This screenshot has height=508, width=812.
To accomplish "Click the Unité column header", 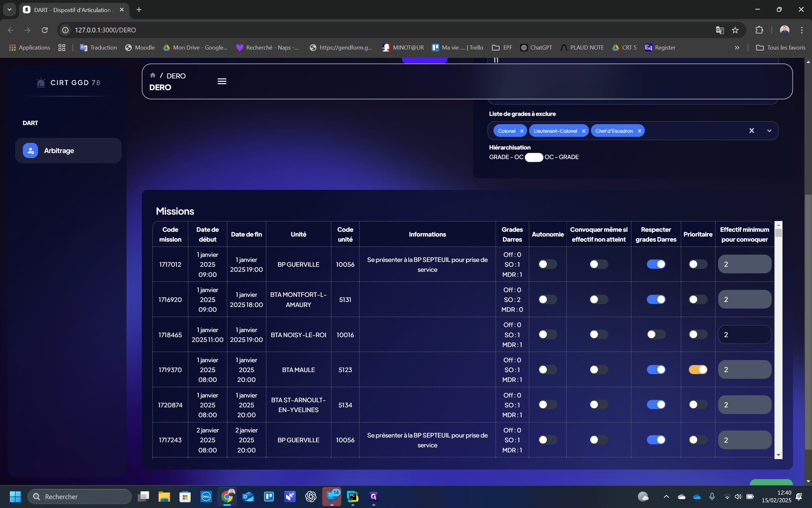I will [x=298, y=235].
